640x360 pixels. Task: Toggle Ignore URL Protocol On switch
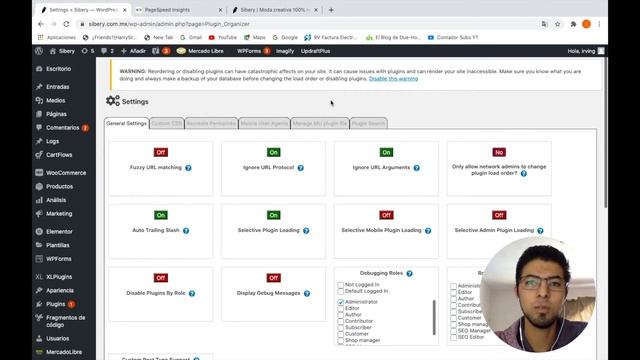tap(273, 153)
